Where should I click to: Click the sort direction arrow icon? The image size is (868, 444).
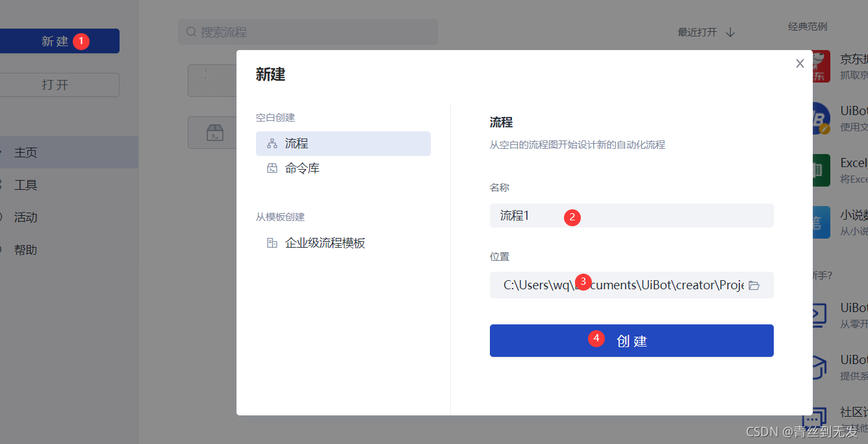click(730, 32)
